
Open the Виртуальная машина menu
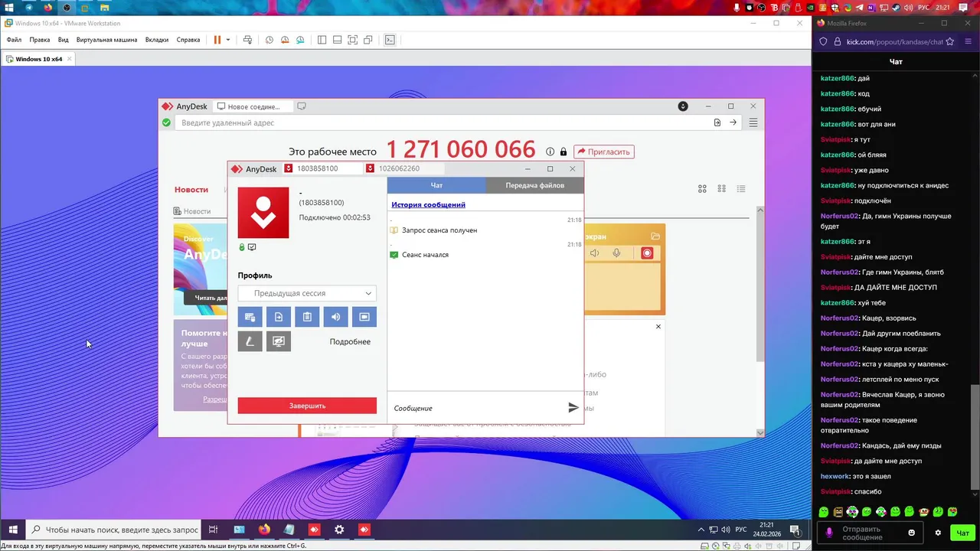click(106, 40)
